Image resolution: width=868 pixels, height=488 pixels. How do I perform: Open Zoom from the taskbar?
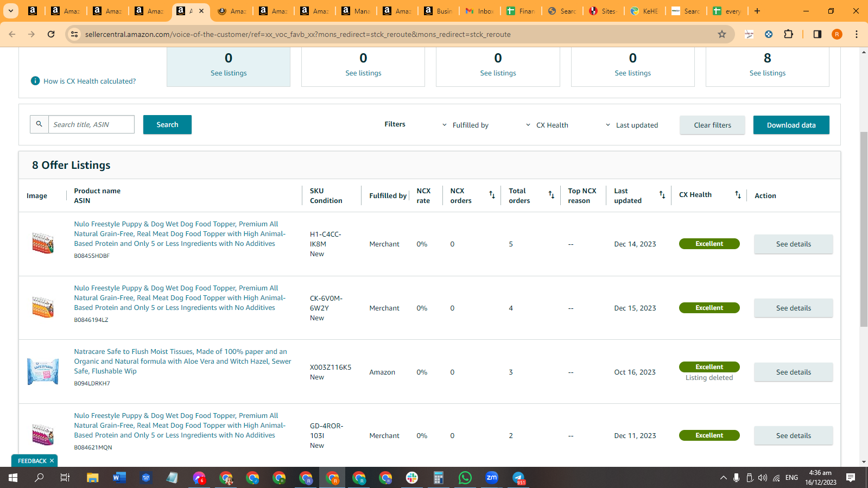pos(492,478)
